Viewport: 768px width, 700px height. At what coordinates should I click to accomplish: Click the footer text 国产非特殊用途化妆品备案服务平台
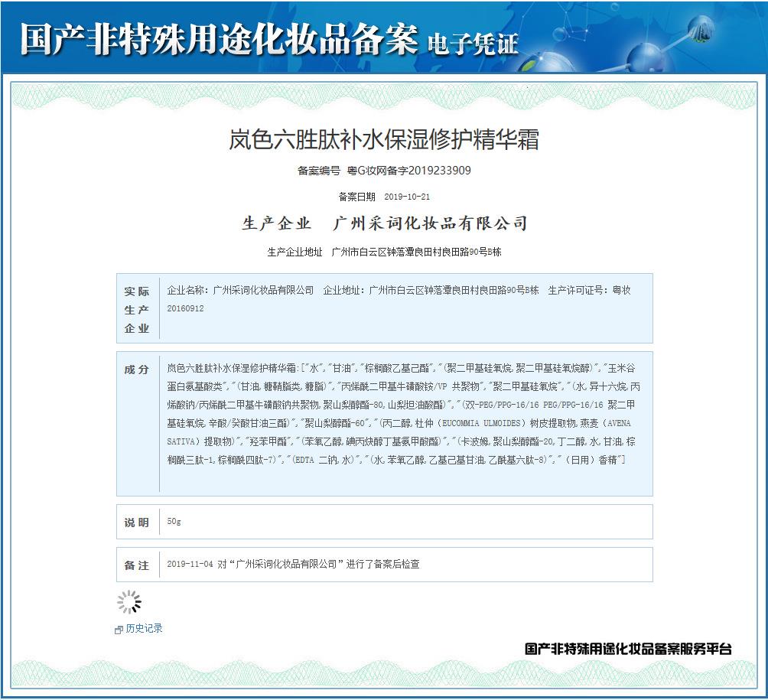coord(628,649)
